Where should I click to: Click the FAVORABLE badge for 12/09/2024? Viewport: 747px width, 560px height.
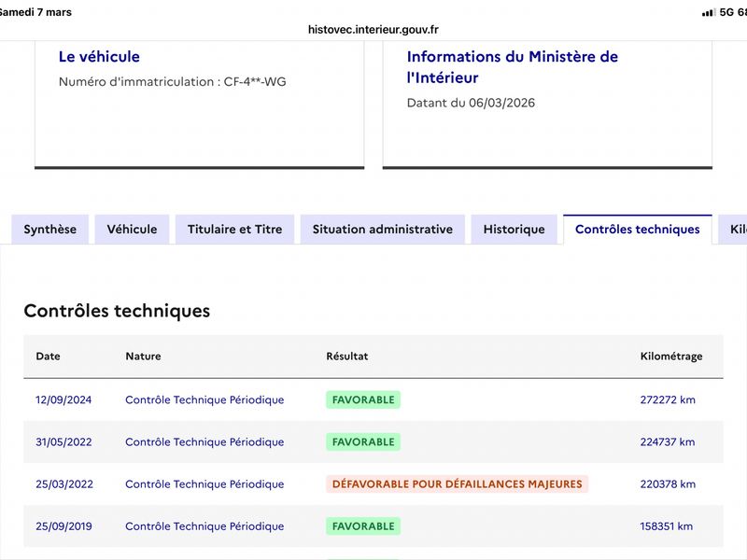tap(363, 400)
